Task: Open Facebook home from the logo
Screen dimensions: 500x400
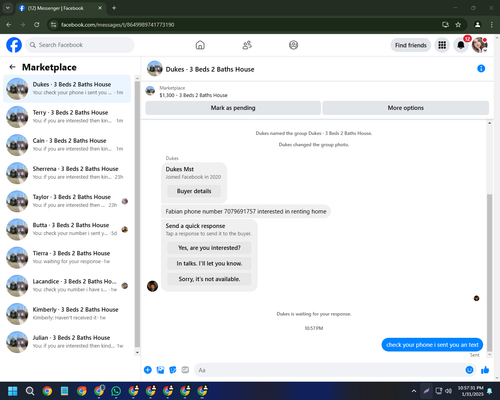Action: (14, 45)
